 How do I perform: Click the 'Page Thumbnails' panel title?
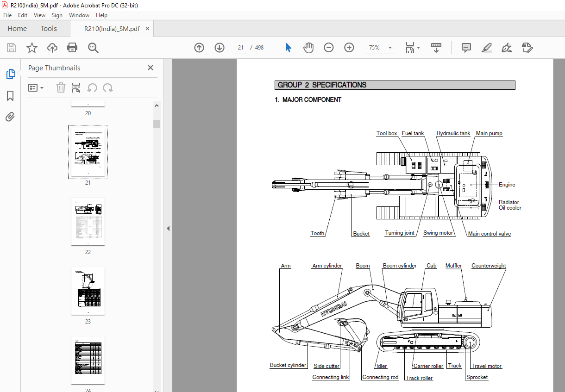(x=54, y=68)
